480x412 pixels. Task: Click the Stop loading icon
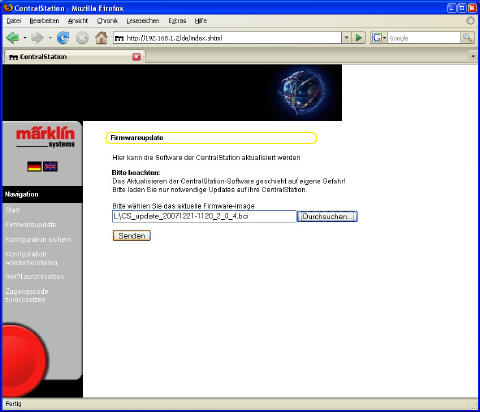pos(82,38)
